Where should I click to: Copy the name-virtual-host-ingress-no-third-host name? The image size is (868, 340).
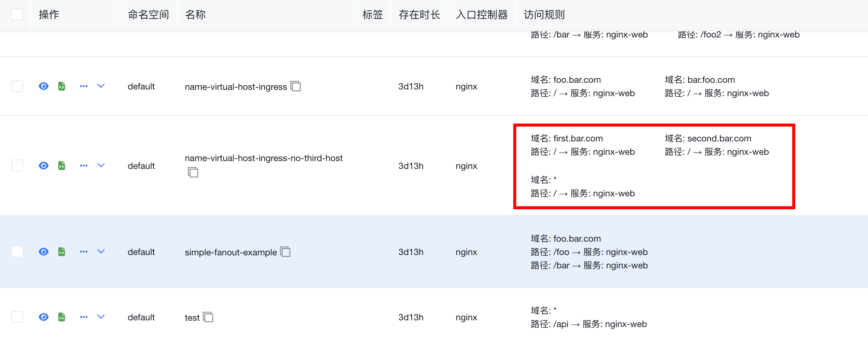pos(193,172)
